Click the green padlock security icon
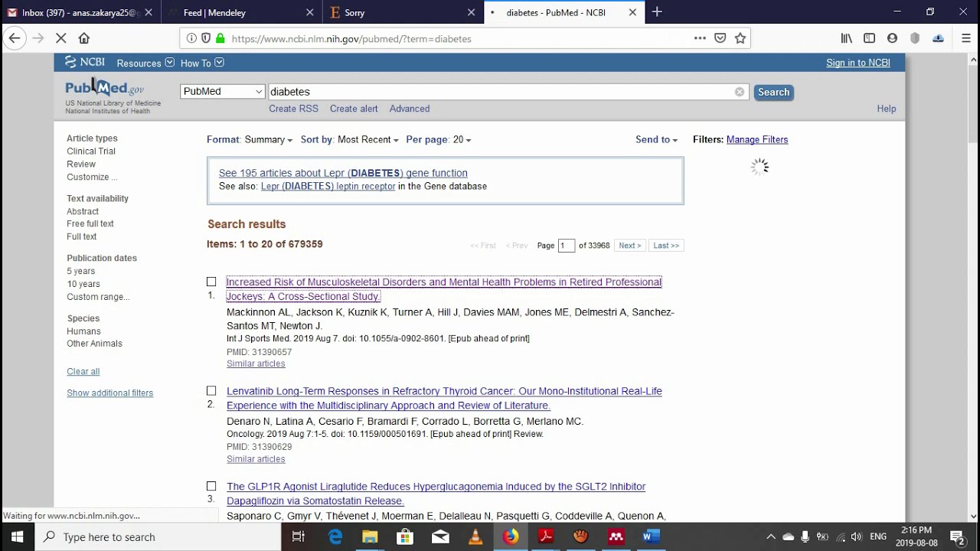 click(x=220, y=38)
